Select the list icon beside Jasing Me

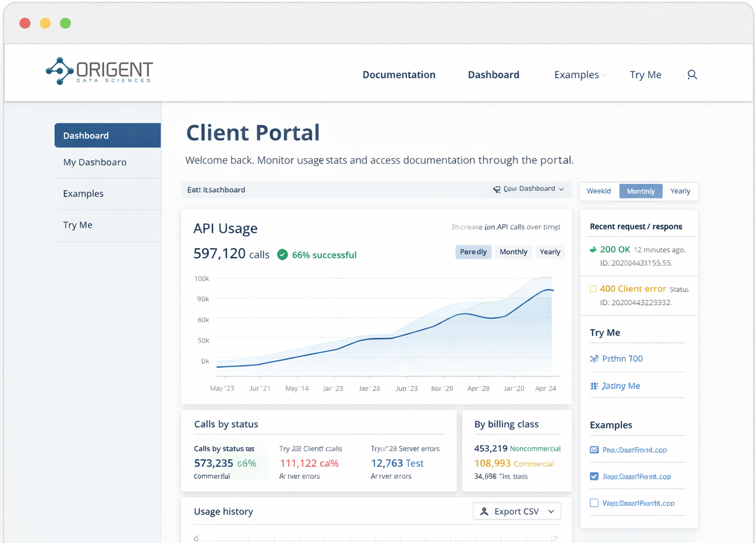coord(595,386)
